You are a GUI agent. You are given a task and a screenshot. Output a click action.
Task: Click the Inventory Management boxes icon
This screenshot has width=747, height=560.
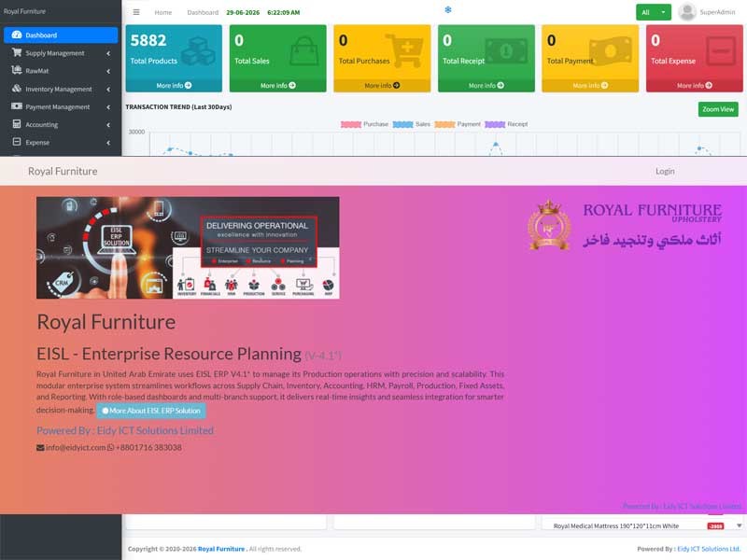(x=17, y=88)
